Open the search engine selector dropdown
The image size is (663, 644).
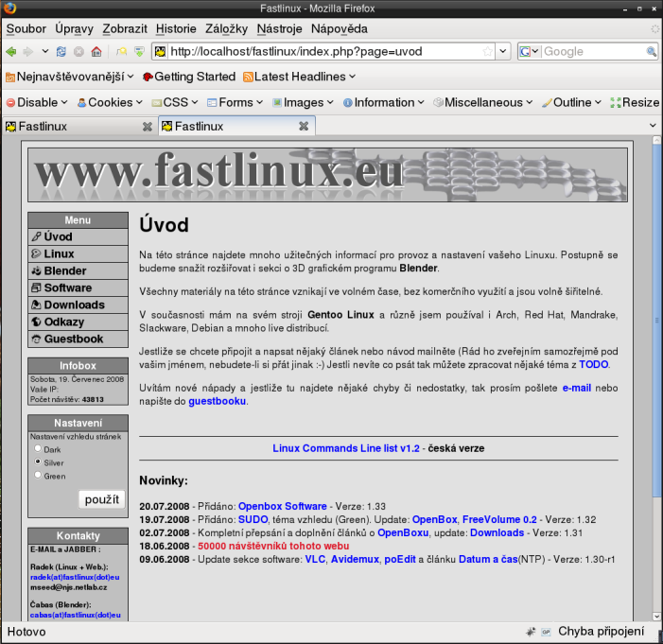click(x=529, y=52)
